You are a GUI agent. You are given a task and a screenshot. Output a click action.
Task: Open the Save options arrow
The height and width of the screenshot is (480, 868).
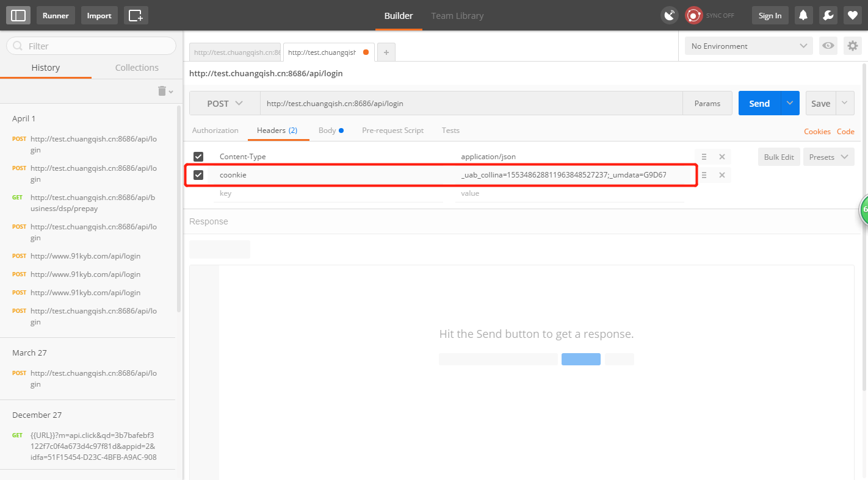tap(845, 103)
